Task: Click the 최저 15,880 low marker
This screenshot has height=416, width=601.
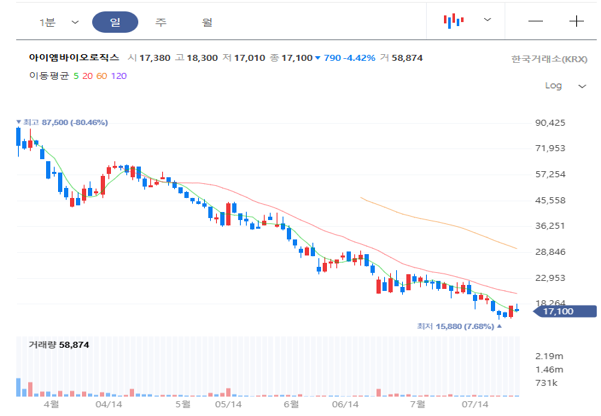Action: click(x=459, y=326)
